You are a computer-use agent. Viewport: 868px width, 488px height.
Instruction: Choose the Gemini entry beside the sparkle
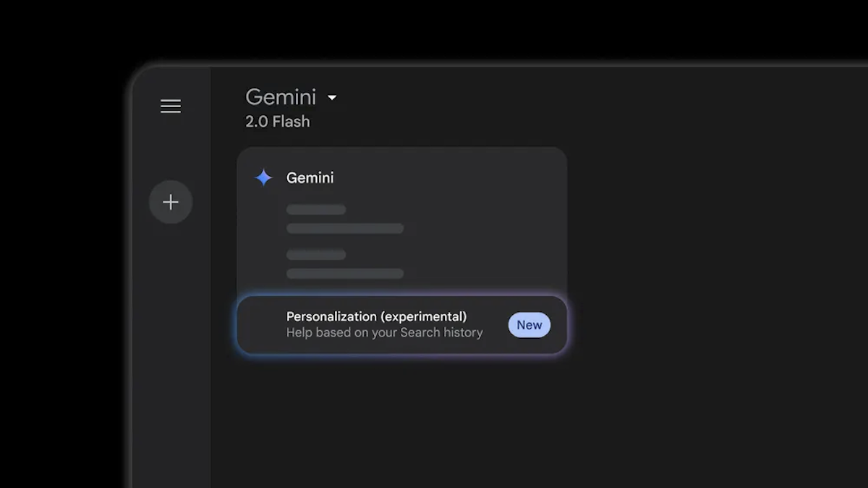pyautogui.click(x=310, y=177)
